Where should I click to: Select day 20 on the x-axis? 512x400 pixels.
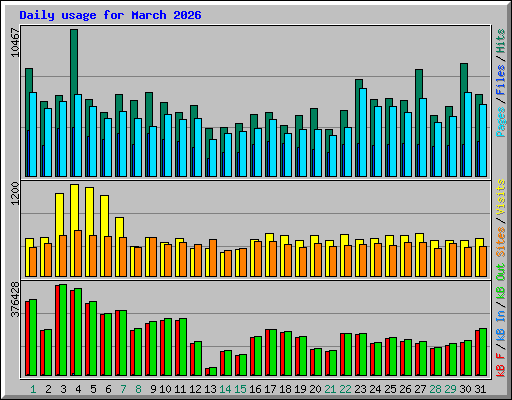pyautogui.click(x=315, y=389)
